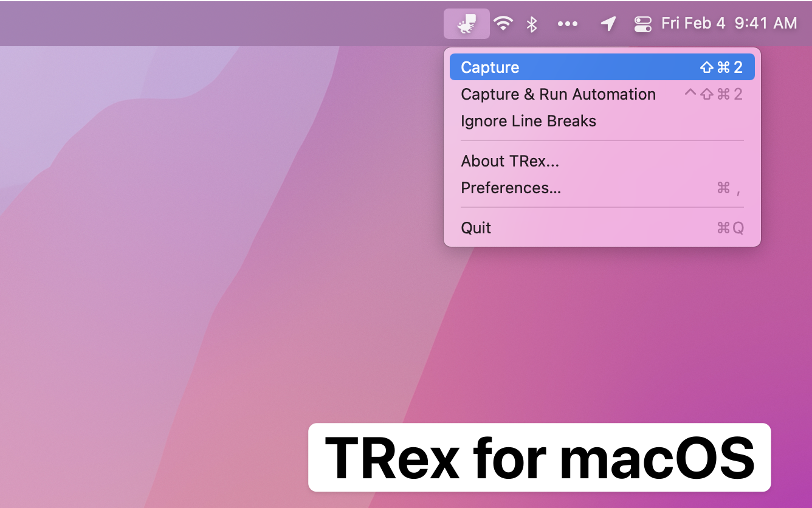This screenshot has width=812, height=508.
Task: Choose Capture & Run Automation
Action: 602,94
